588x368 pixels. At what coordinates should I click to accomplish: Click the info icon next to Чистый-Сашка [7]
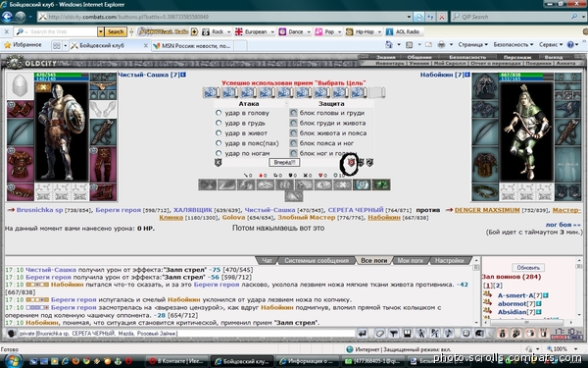click(x=183, y=75)
